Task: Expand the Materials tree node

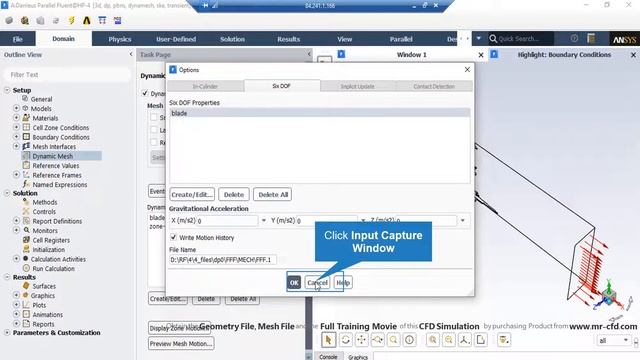Action: point(16,118)
